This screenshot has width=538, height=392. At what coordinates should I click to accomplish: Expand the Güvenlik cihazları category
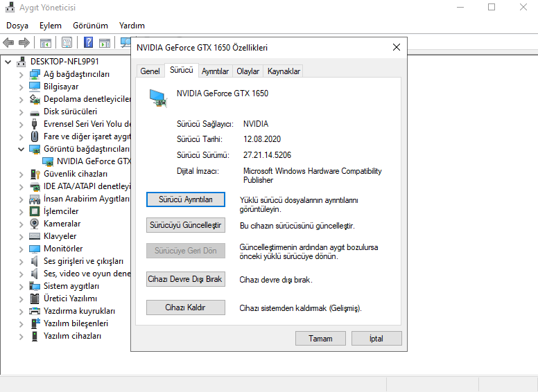coord(21,175)
